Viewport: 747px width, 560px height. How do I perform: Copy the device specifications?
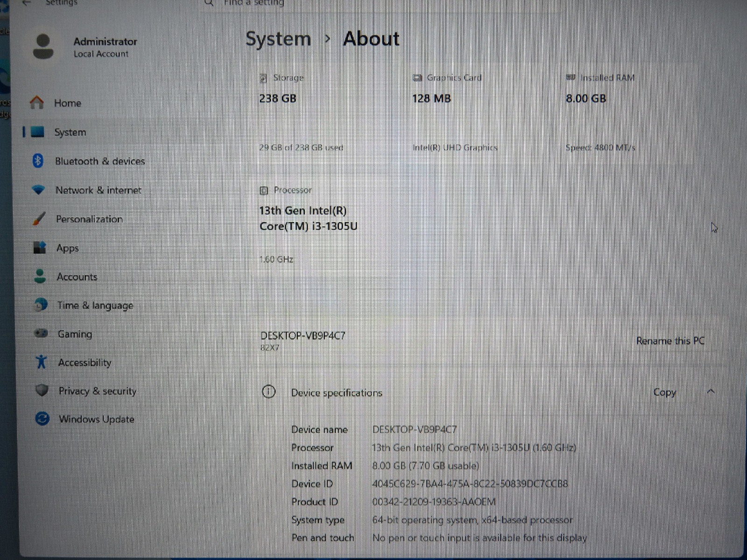664,392
